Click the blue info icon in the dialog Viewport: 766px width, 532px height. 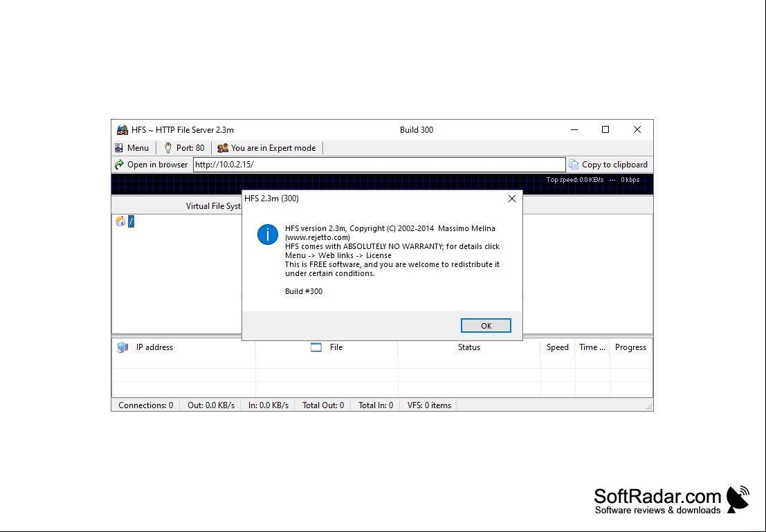pos(268,235)
